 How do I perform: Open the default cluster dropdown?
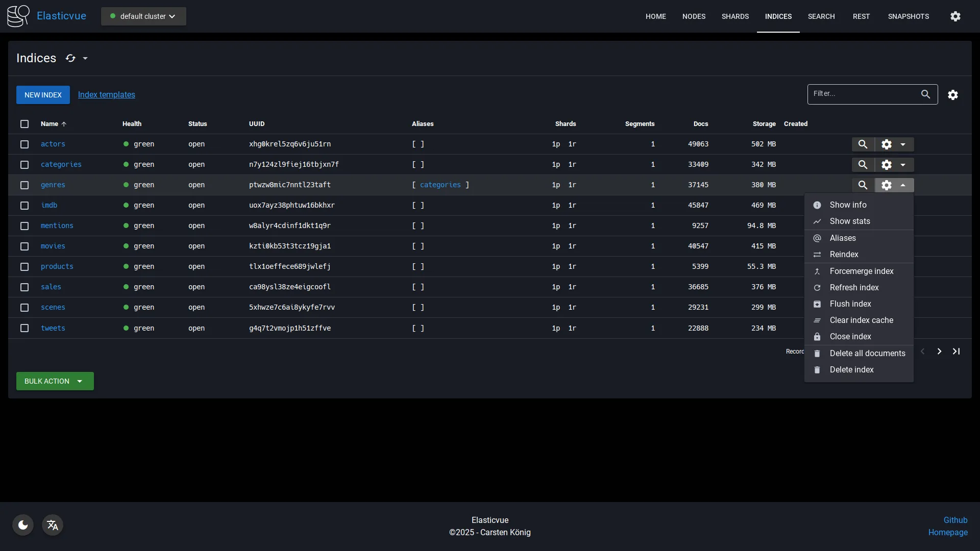pos(143,16)
